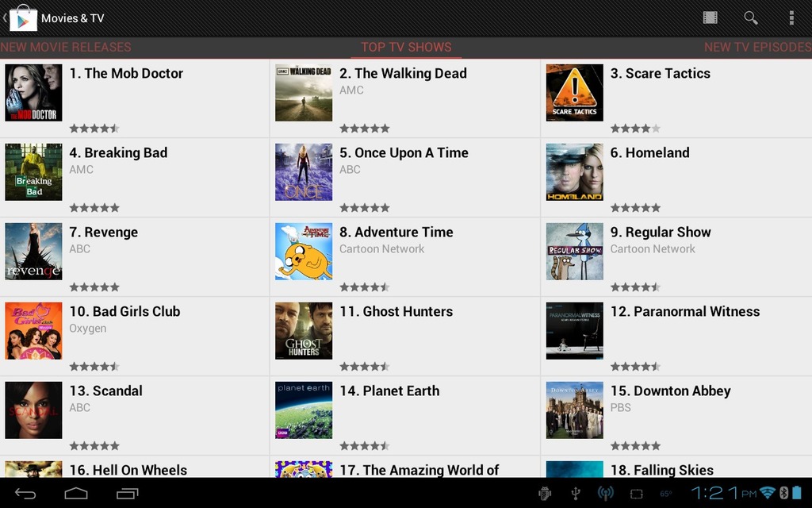Open My Movies film strip icon
812x508 pixels.
[710, 17]
